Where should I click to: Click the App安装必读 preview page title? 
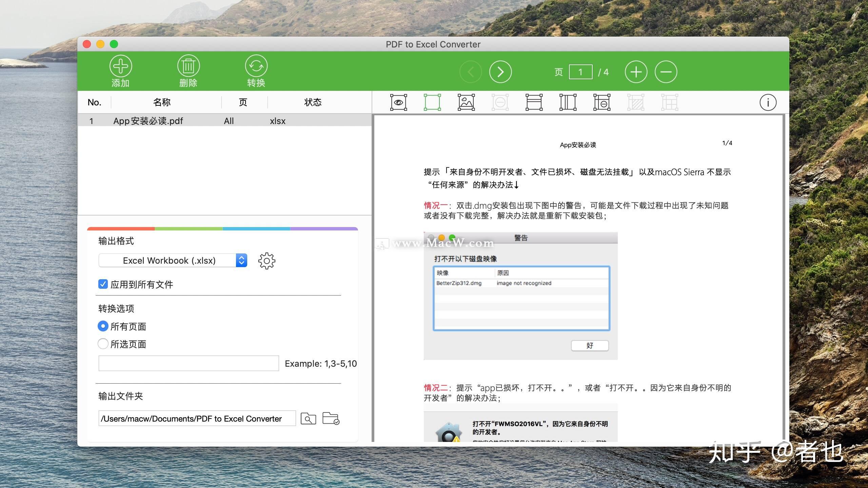[578, 145]
